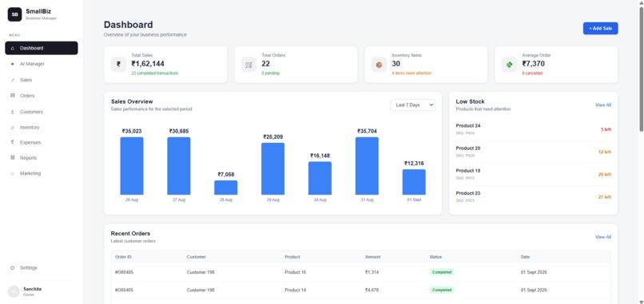Click the Date column header
Screen dimensions: 644x304
point(525,257)
